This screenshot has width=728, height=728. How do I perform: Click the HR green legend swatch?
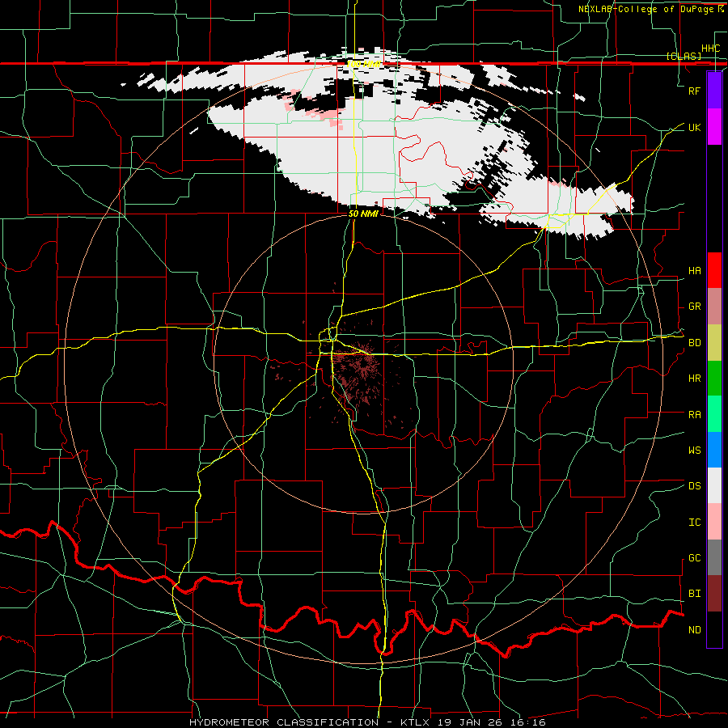click(x=714, y=378)
